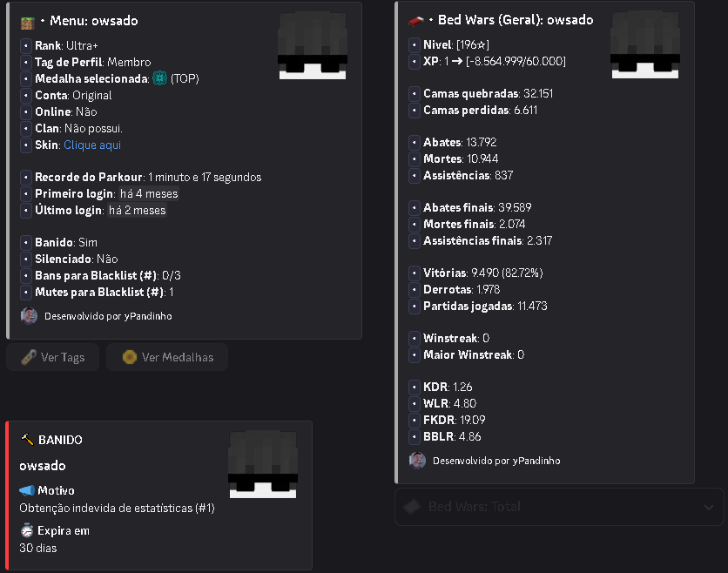Click the TOP medal snowflake icon
This screenshot has height=573, width=728.
point(159,78)
